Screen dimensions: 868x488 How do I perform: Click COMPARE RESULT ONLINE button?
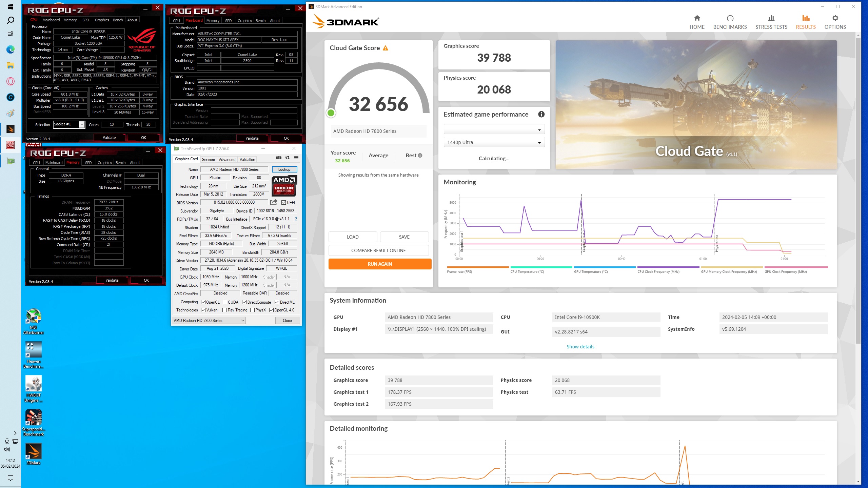click(378, 250)
